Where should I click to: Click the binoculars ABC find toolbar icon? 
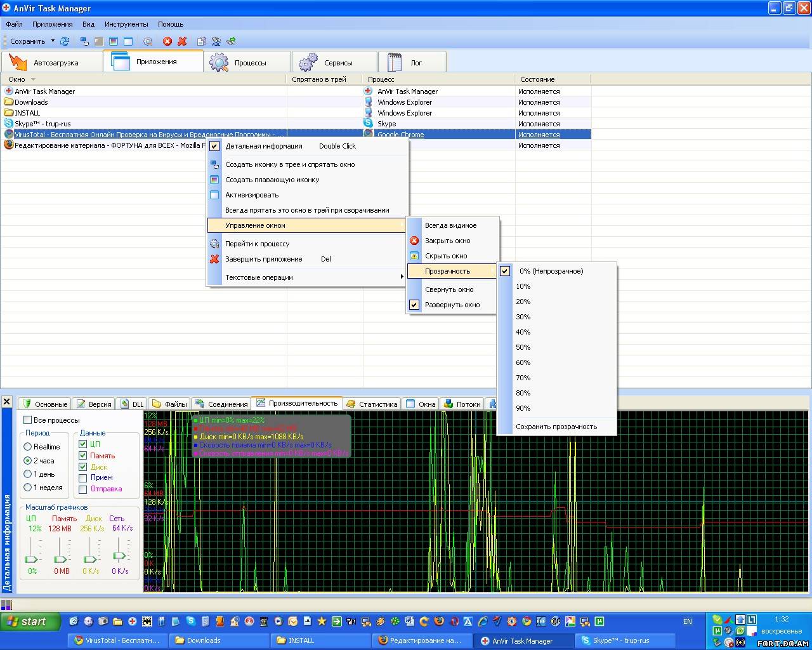216,41
